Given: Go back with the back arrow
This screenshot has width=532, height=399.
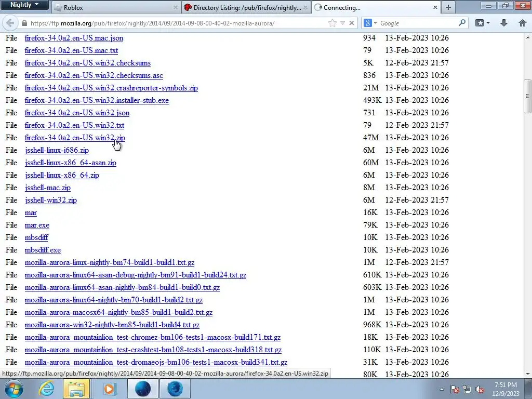Looking at the screenshot, I should (10, 23).
